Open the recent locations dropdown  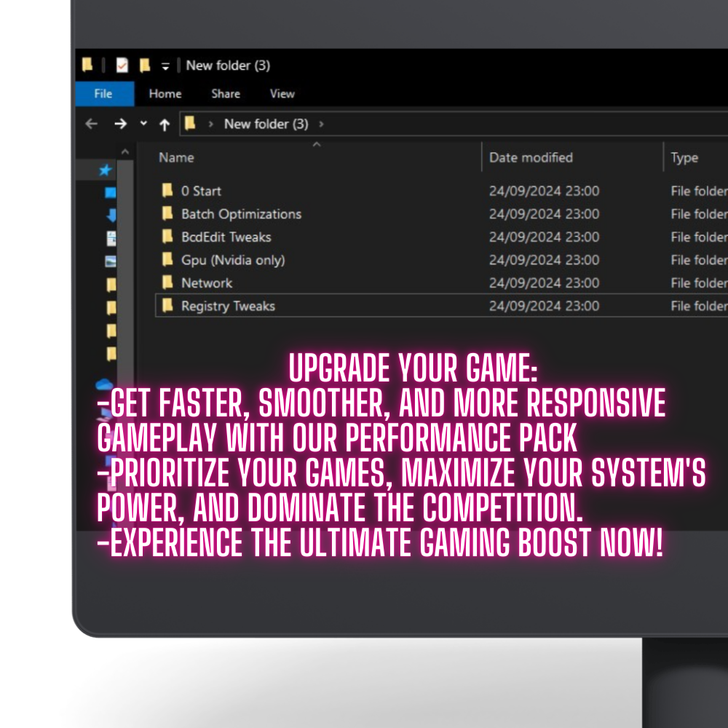[x=143, y=124]
